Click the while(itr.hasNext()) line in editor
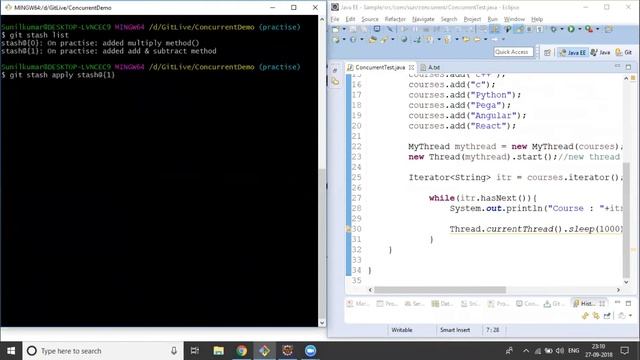 click(482, 198)
